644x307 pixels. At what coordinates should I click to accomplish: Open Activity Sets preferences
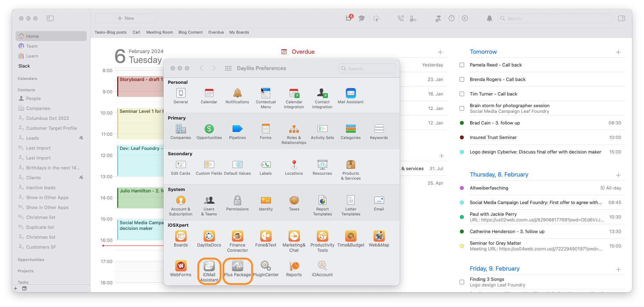[x=322, y=129]
